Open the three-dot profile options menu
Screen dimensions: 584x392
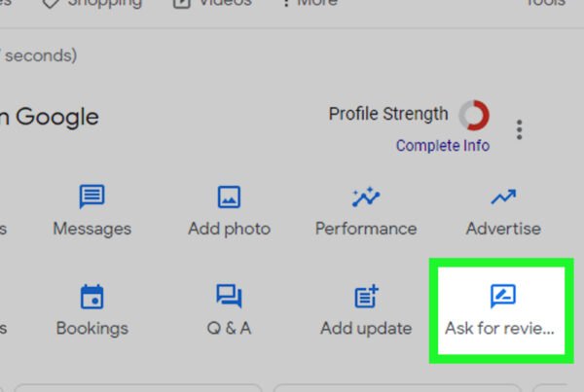pyautogui.click(x=519, y=129)
